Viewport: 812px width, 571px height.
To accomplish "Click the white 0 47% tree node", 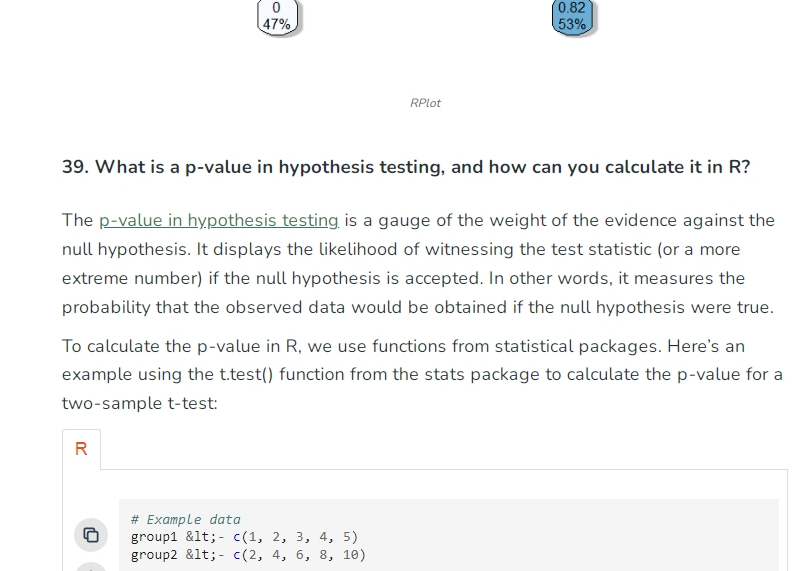I will (x=278, y=17).
